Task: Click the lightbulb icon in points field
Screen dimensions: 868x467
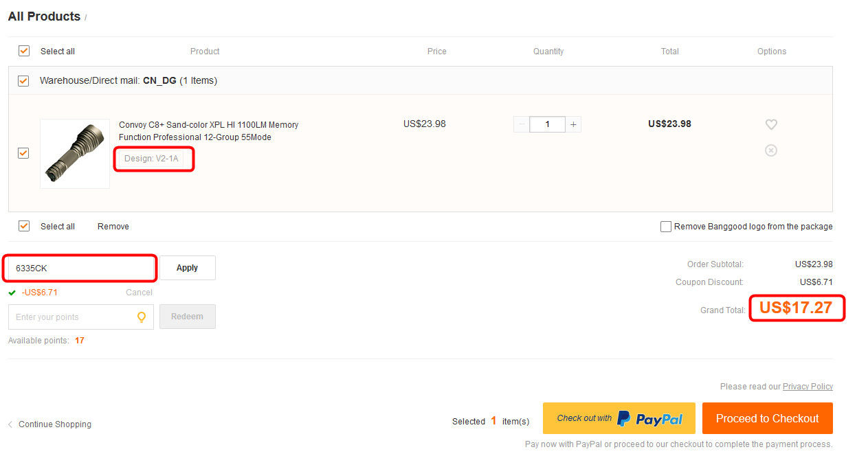Action: pos(142,317)
